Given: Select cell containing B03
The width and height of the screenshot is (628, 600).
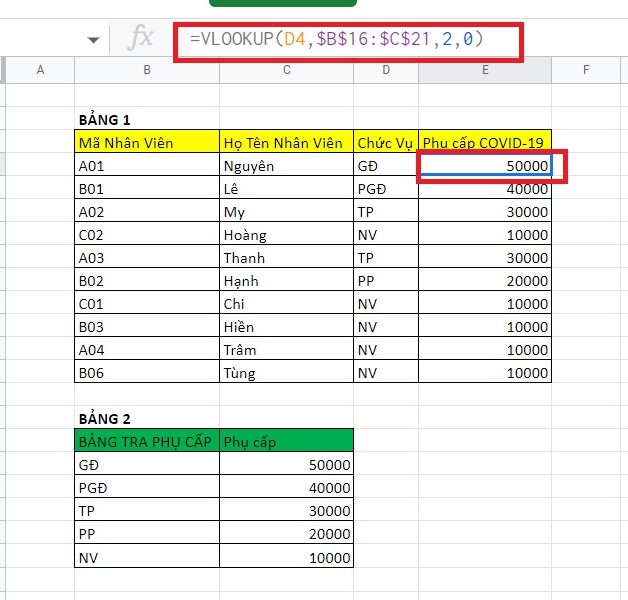Looking at the screenshot, I should tap(147, 326).
